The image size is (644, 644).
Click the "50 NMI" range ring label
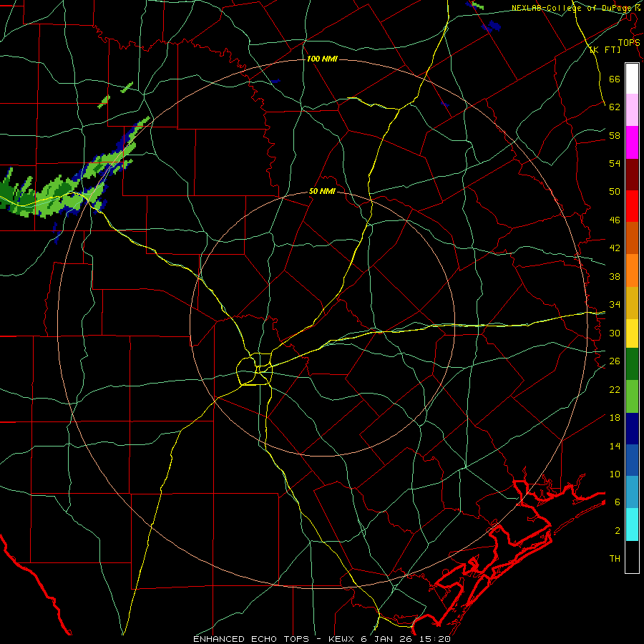click(x=322, y=191)
